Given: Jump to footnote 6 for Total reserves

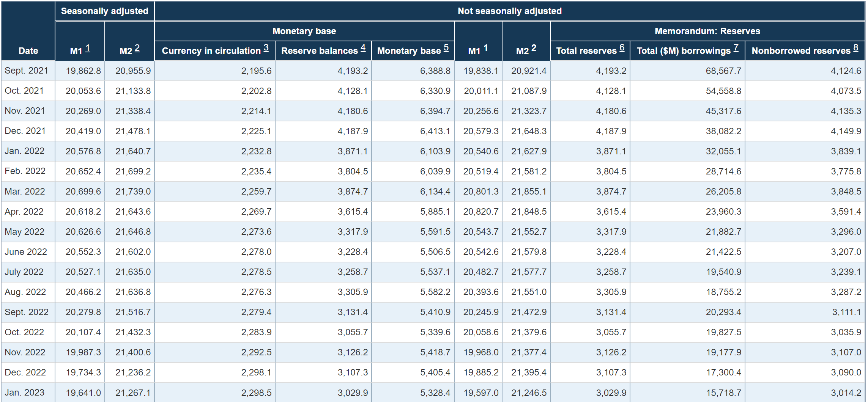Looking at the screenshot, I should pos(622,48).
